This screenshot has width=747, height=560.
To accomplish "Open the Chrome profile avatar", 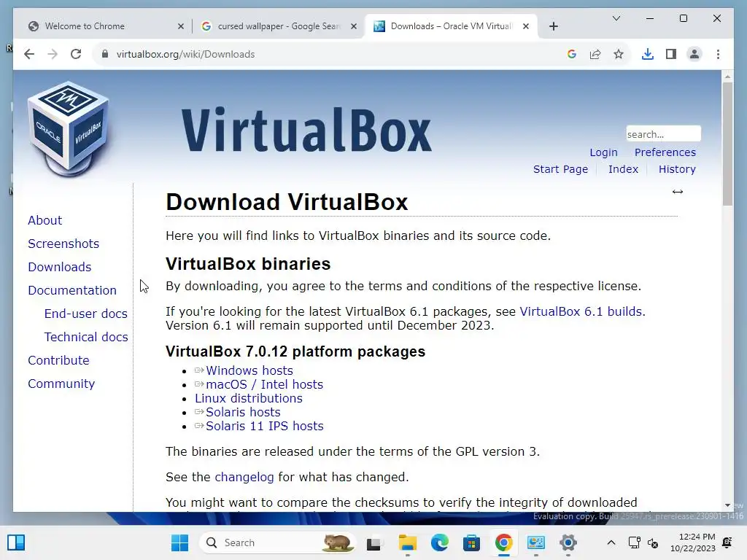I will pos(694,54).
